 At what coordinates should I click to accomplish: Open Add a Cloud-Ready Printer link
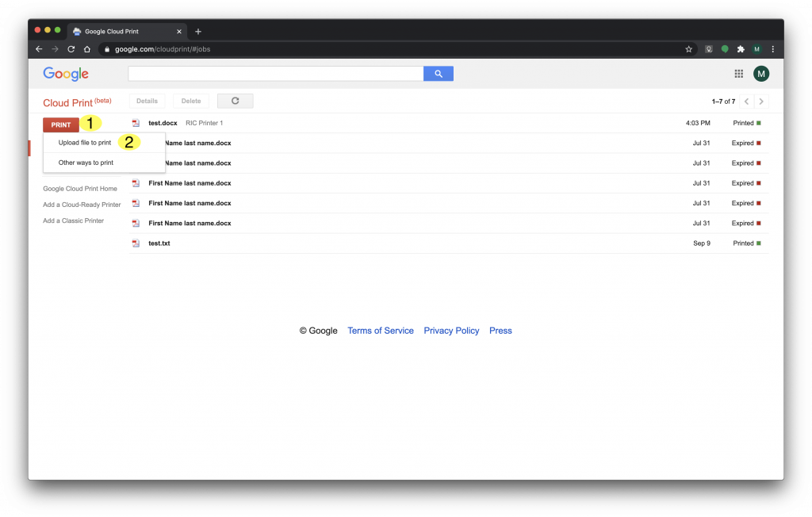tap(82, 205)
